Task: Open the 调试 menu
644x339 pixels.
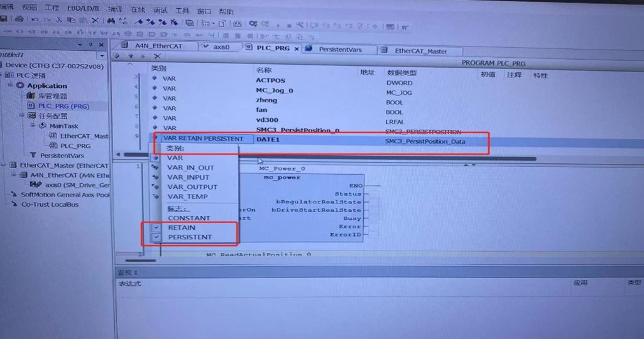Action: click(160, 10)
